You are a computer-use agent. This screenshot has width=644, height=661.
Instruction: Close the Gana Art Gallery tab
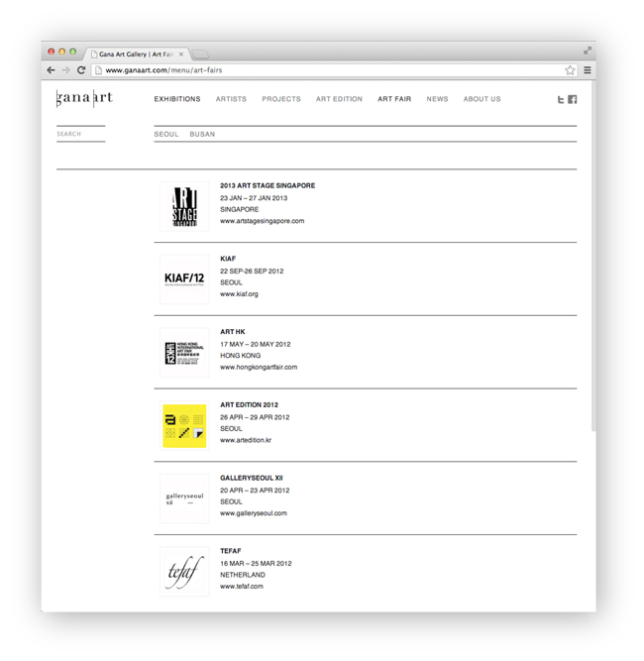[181, 54]
